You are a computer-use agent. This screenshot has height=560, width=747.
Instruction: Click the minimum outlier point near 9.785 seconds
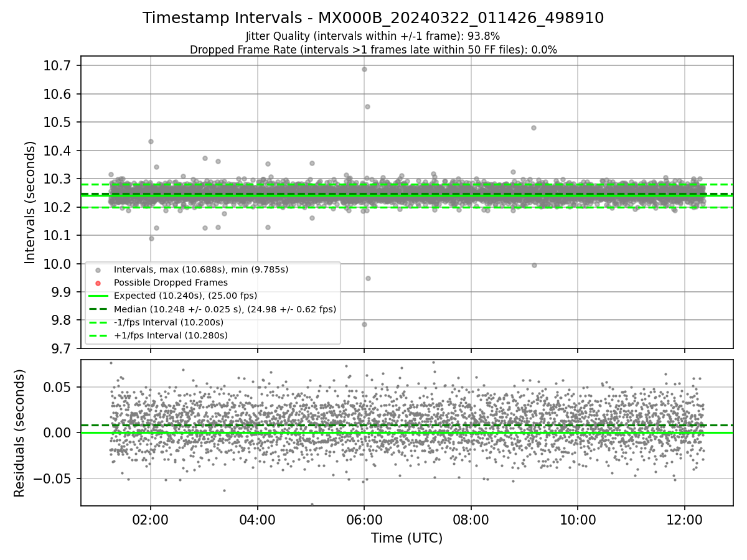364,324
